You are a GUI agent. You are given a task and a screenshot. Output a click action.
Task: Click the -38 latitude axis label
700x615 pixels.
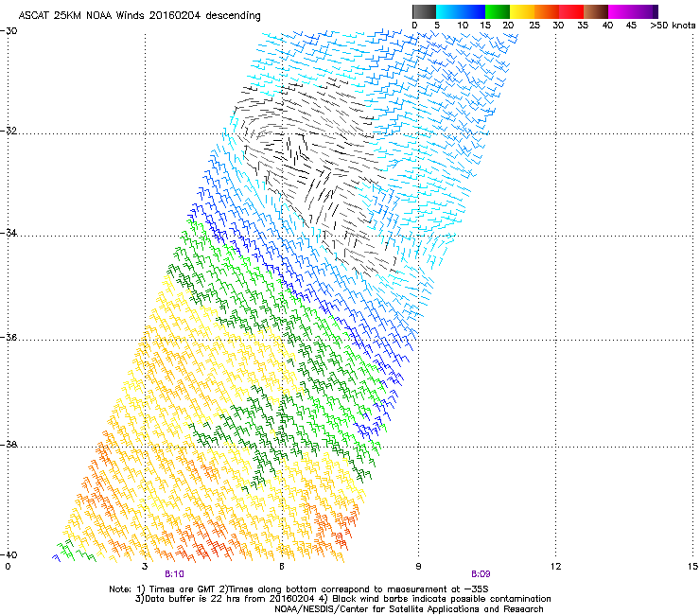click(x=9, y=445)
